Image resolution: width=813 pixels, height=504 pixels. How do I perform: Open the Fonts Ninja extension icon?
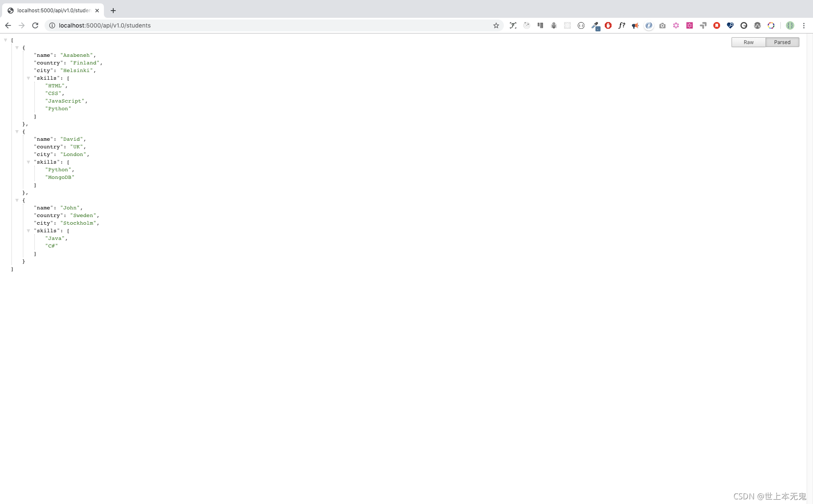tap(513, 25)
